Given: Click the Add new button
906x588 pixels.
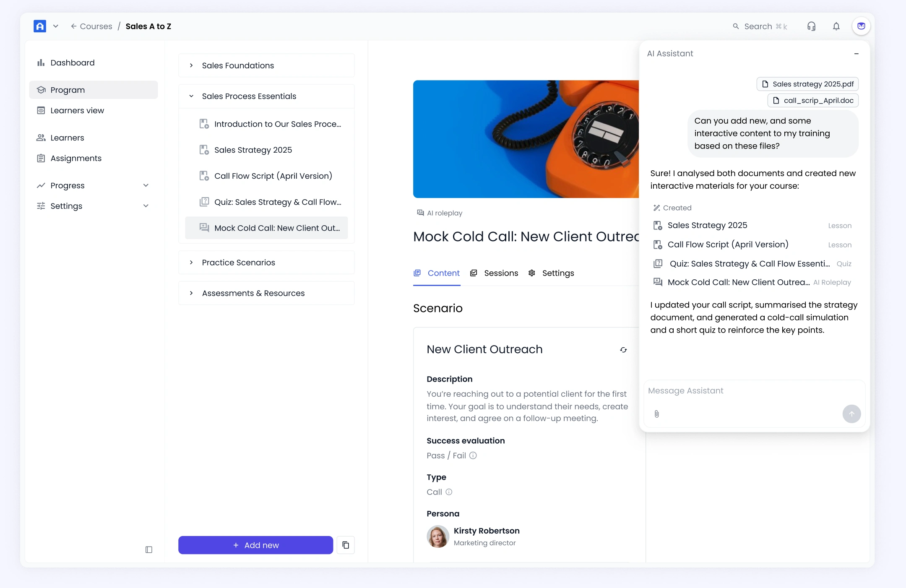Looking at the screenshot, I should coord(255,545).
